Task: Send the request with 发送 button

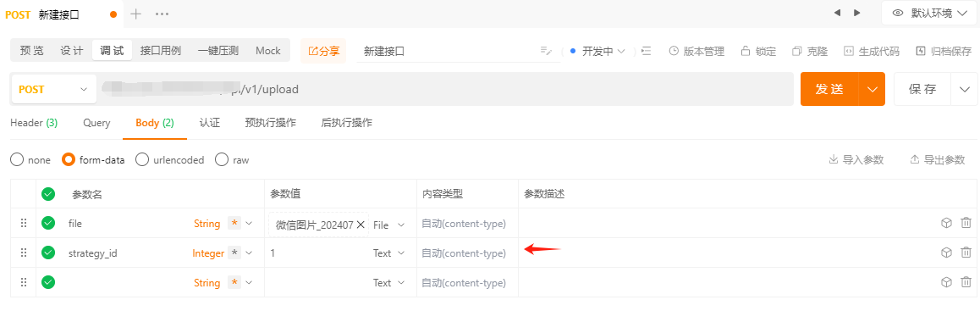Action: pos(829,89)
